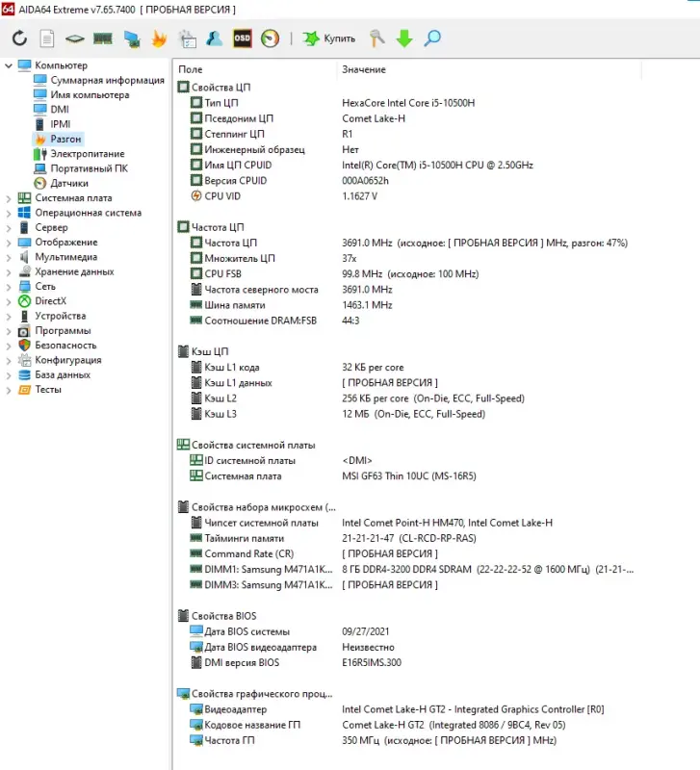The width and height of the screenshot is (700, 770).
Task: Expand the Сервер tree node
Action: point(9,228)
